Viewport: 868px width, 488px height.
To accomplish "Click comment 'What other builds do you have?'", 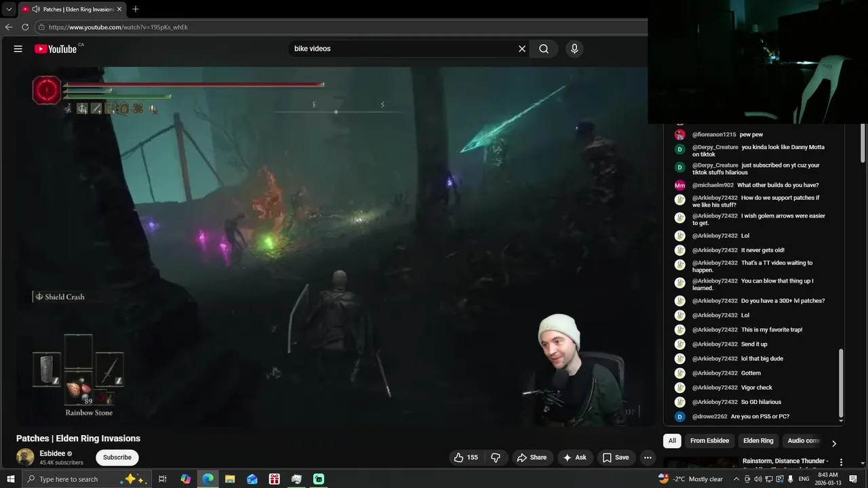I will point(778,185).
